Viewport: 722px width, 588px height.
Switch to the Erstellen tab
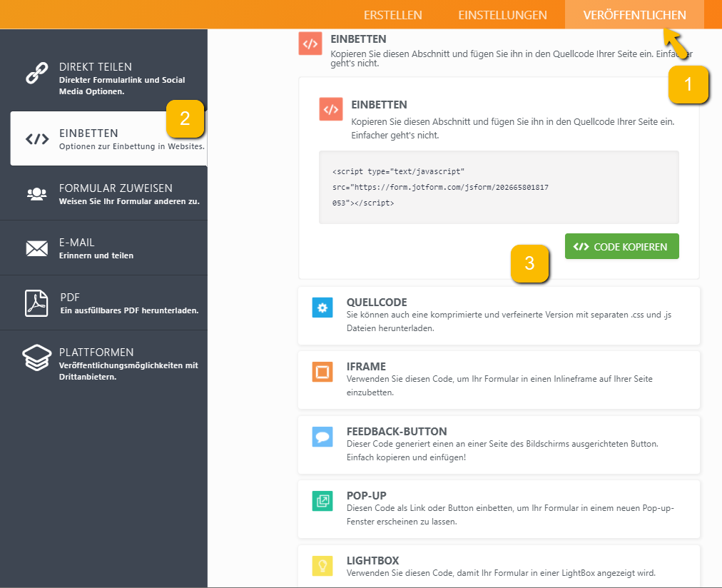pyautogui.click(x=392, y=15)
